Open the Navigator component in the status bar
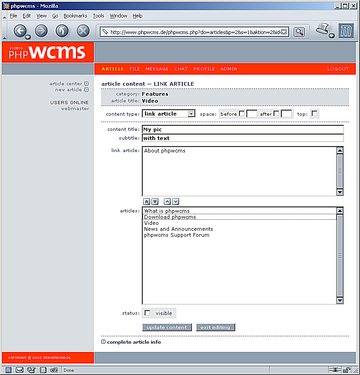 coord(9,370)
